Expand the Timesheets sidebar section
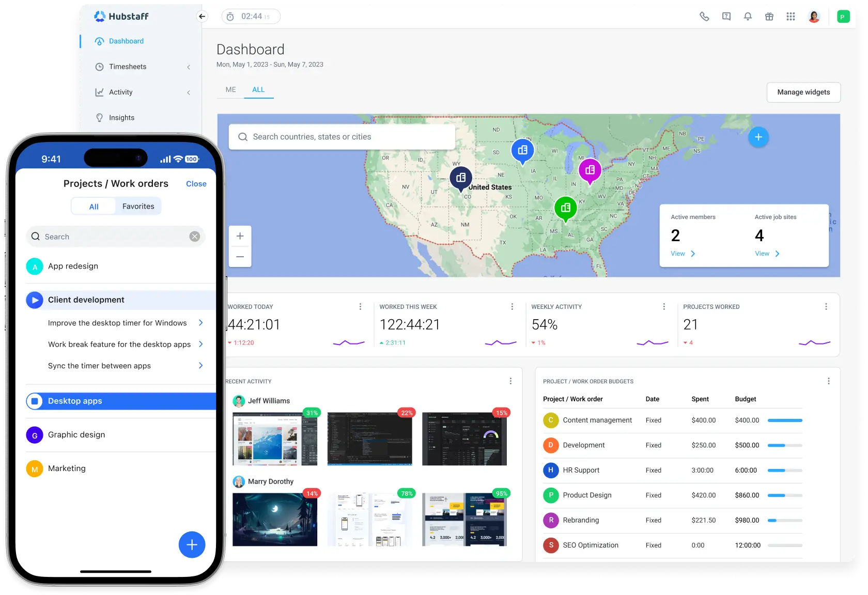This screenshot has height=595, width=868. tap(189, 67)
